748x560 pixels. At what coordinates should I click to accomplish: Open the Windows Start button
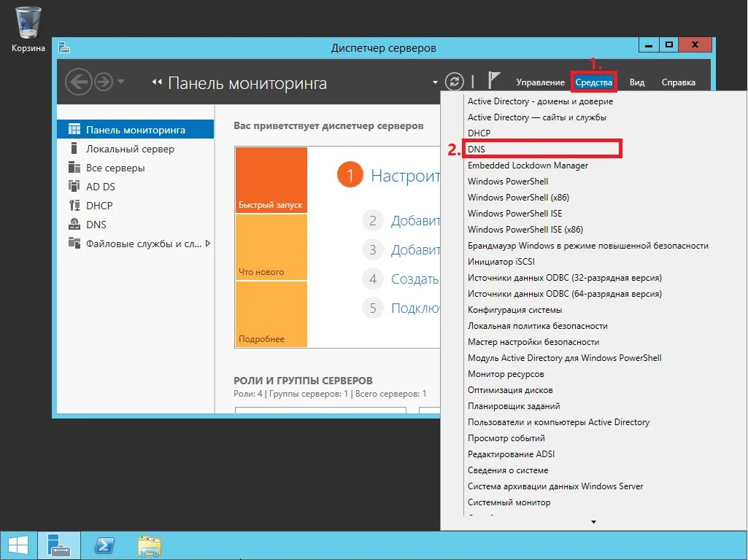pyautogui.click(x=18, y=545)
